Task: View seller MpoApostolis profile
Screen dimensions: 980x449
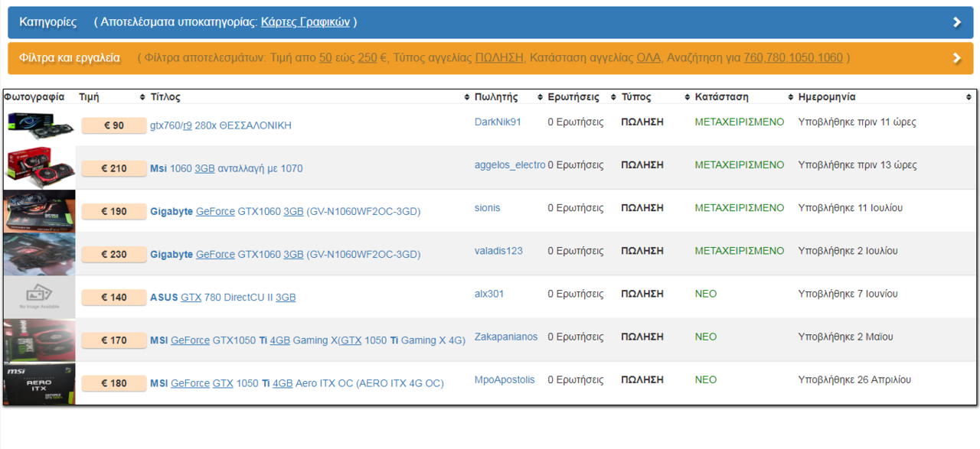Action: 505,379
